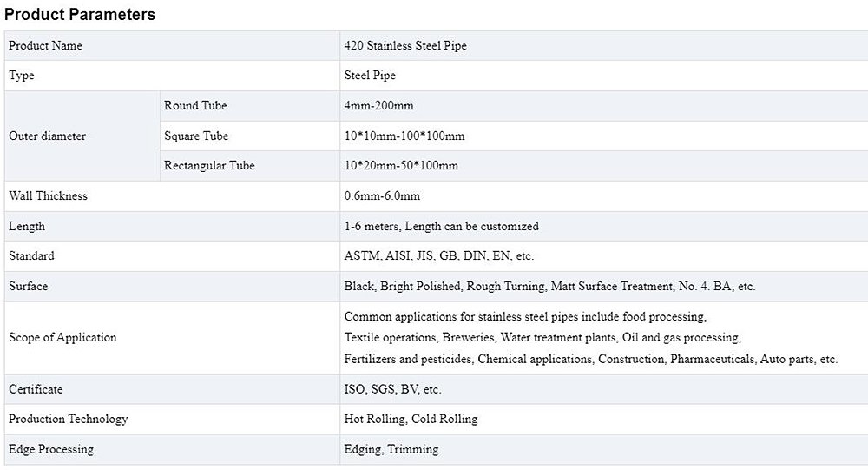Select the Round Tube sub-row label
The height and width of the screenshot is (470, 868).
pos(195,105)
